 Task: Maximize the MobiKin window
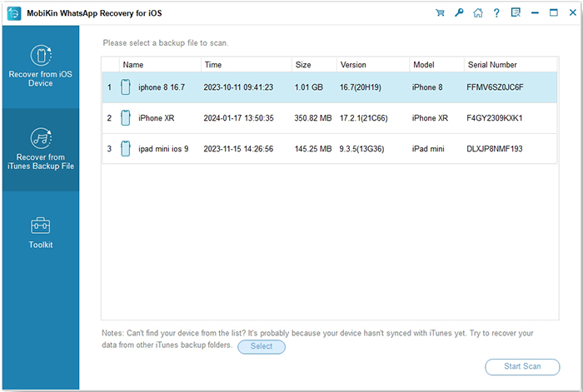tap(554, 13)
